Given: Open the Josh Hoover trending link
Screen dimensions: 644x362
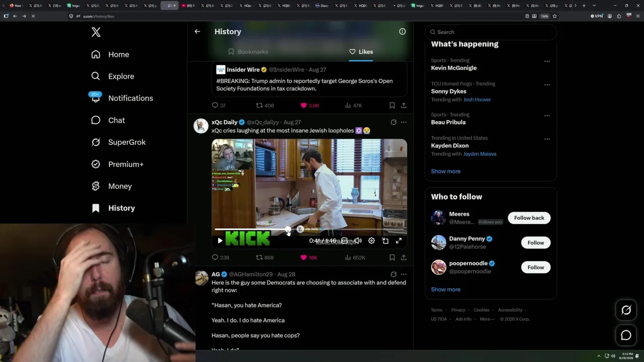Looking at the screenshot, I should [477, 100].
